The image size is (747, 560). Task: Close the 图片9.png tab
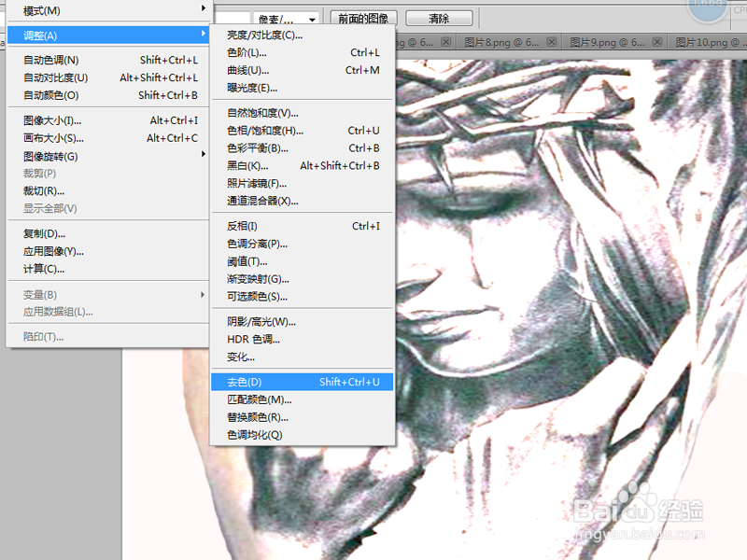point(657,42)
